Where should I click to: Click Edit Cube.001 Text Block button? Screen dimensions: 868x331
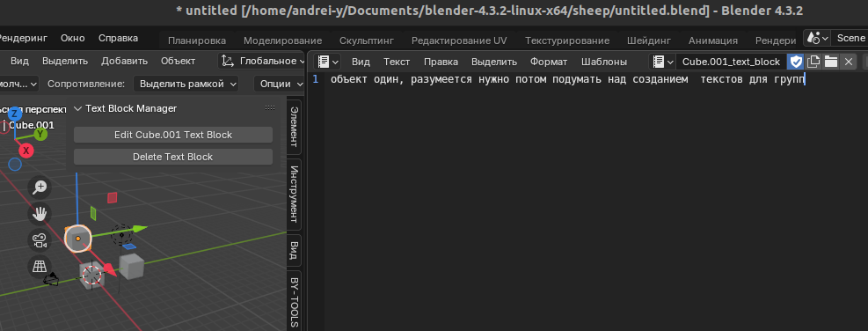tap(173, 135)
